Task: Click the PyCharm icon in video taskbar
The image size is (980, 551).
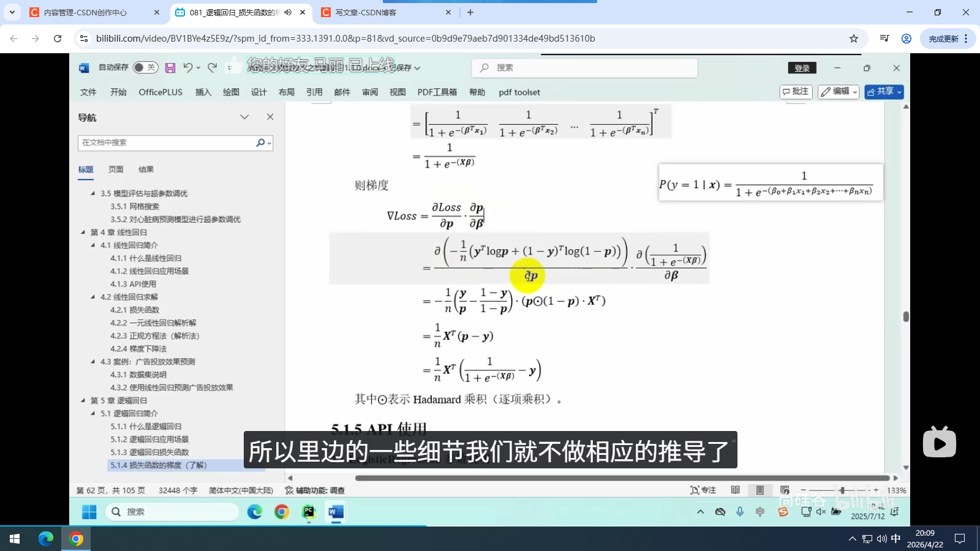Action: pyautogui.click(x=309, y=512)
